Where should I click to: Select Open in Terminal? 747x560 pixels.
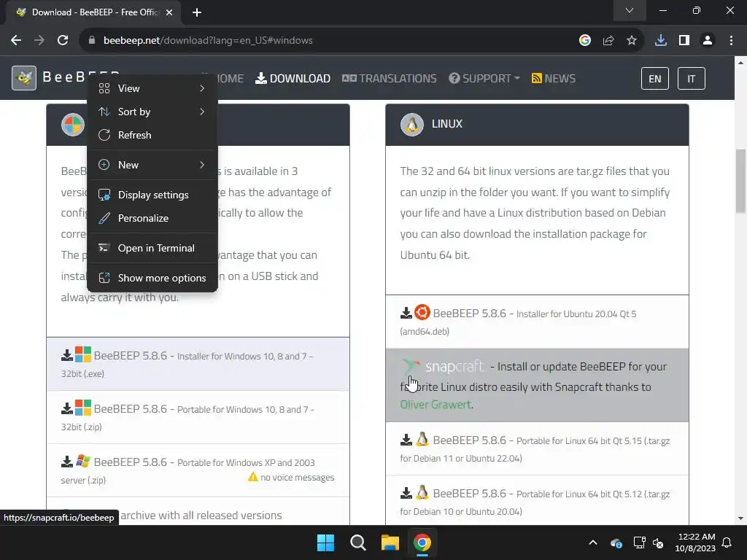(x=152, y=248)
